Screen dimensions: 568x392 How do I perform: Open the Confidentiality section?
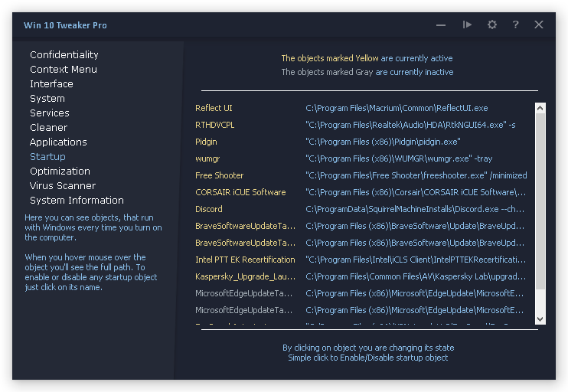pos(64,54)
